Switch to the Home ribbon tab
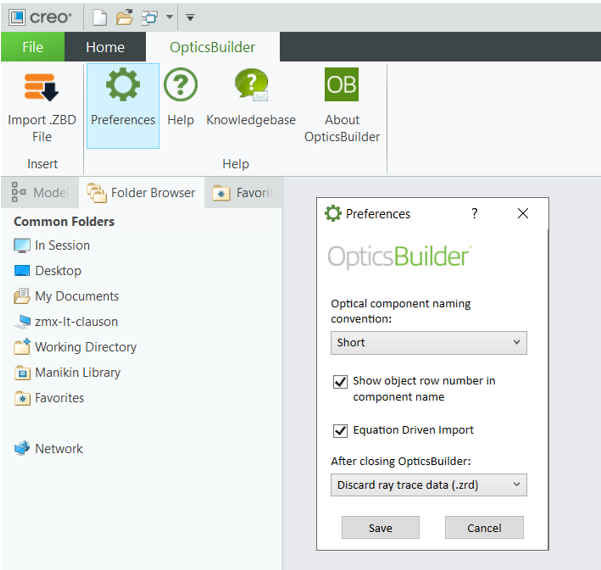 point(105,47)
